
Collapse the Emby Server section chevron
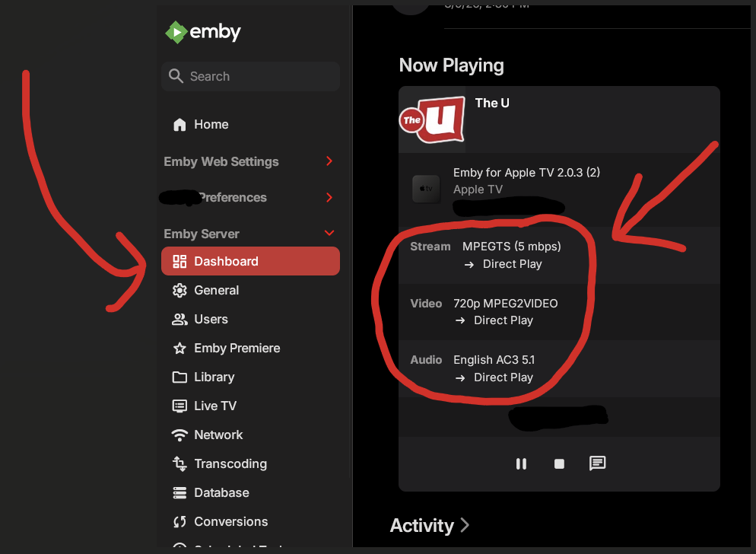click(x=329, y=233)
